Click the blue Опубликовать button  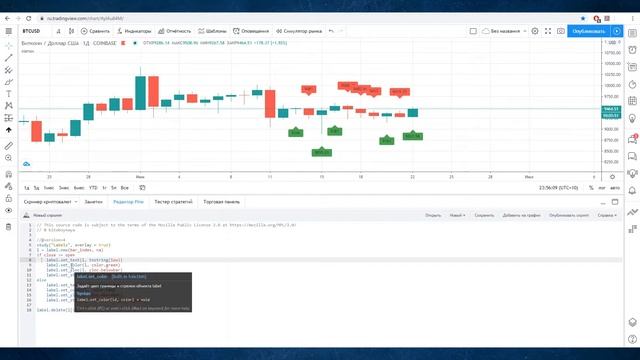(589, 31)
